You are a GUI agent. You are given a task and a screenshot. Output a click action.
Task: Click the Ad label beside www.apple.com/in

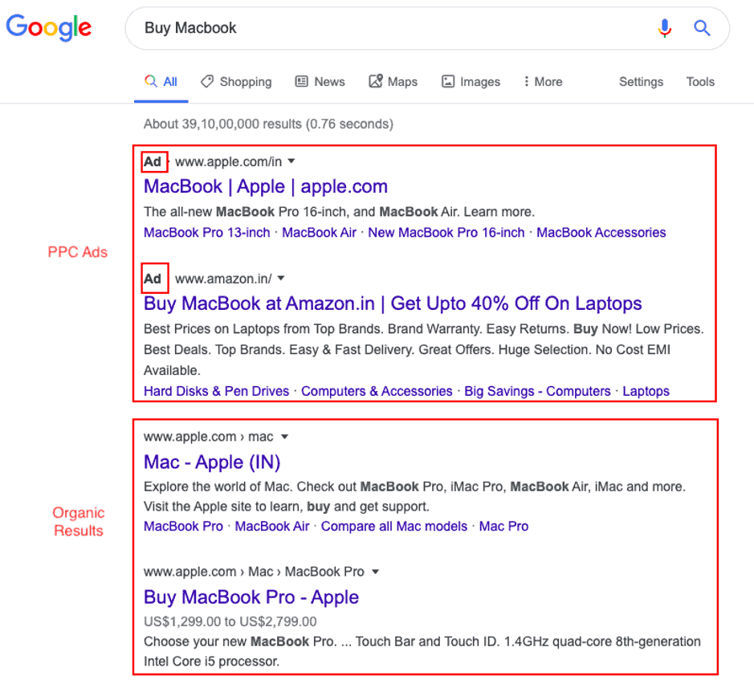[153, 162]
